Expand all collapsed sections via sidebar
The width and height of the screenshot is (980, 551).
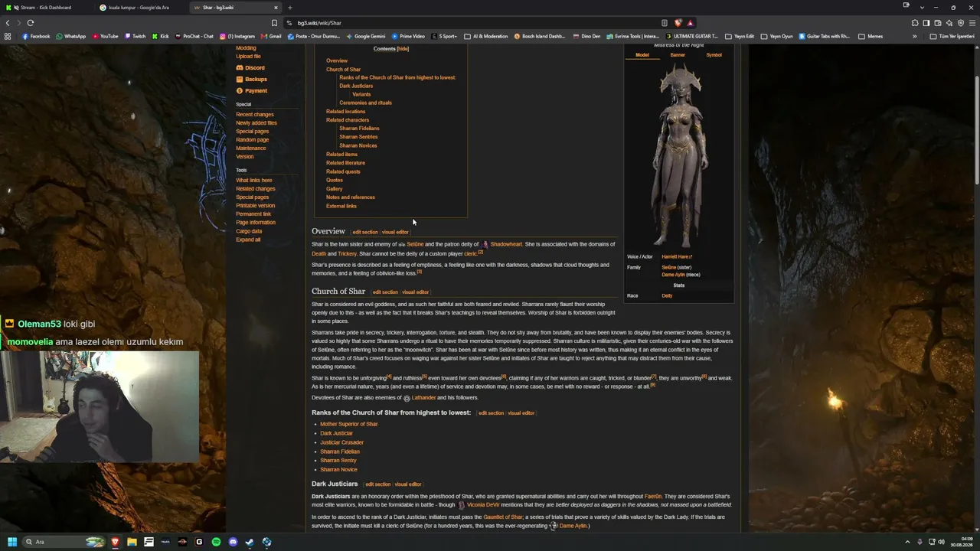(x=248, y=240)
